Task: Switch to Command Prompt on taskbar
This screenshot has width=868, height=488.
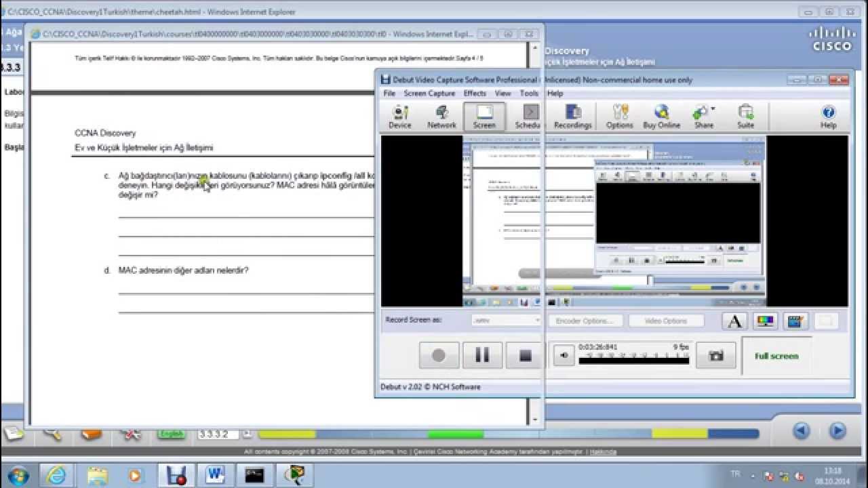Action: tap(255, 475)
